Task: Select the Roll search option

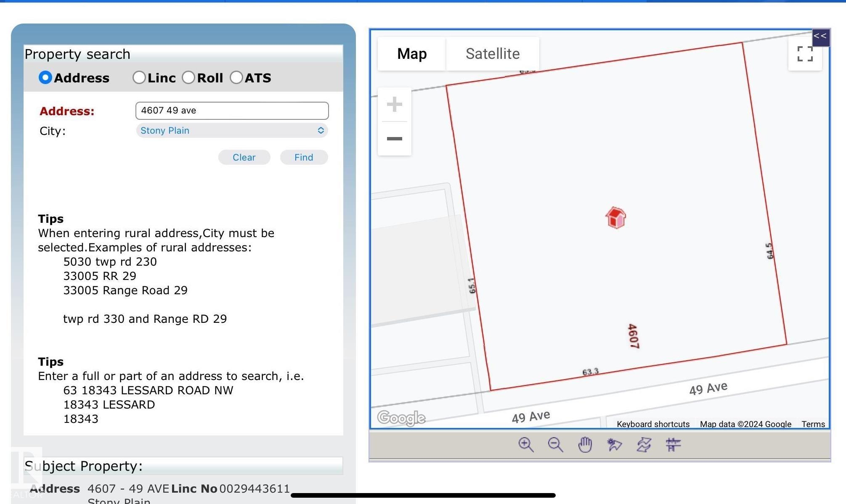Action: pyautogui.click(x=188, y=77)
